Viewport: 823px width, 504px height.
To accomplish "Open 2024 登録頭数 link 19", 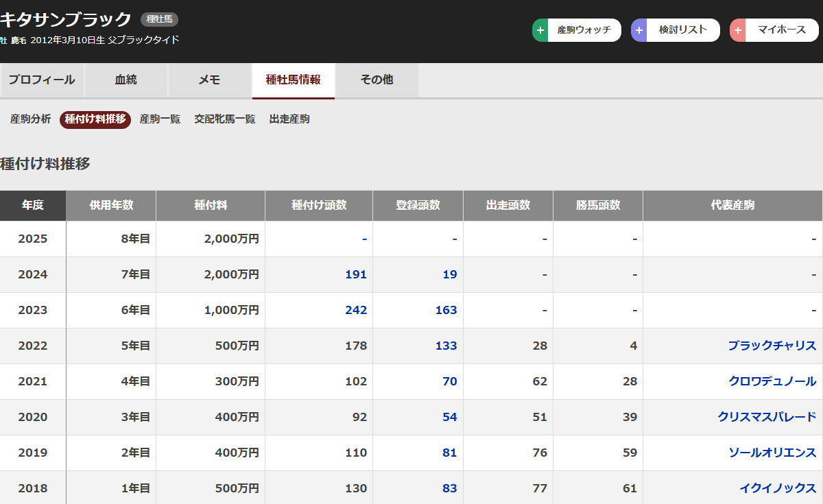I will tap(450, 274).
